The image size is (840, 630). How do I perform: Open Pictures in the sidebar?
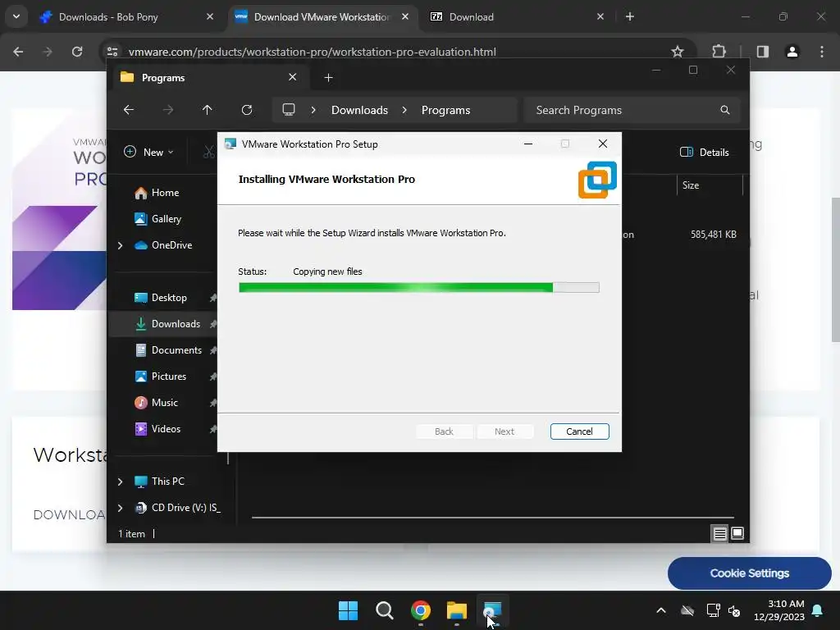click(x=168, y=377)
